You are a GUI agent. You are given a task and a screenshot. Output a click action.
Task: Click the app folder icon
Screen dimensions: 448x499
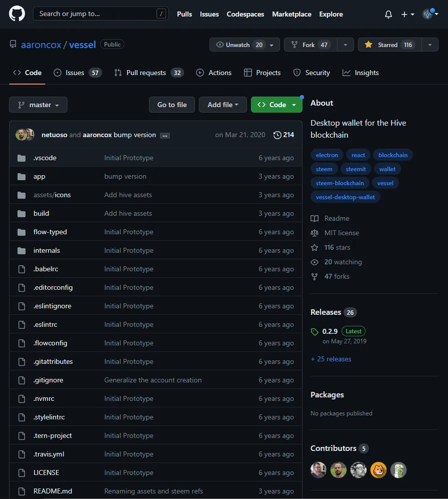[21, 177]
